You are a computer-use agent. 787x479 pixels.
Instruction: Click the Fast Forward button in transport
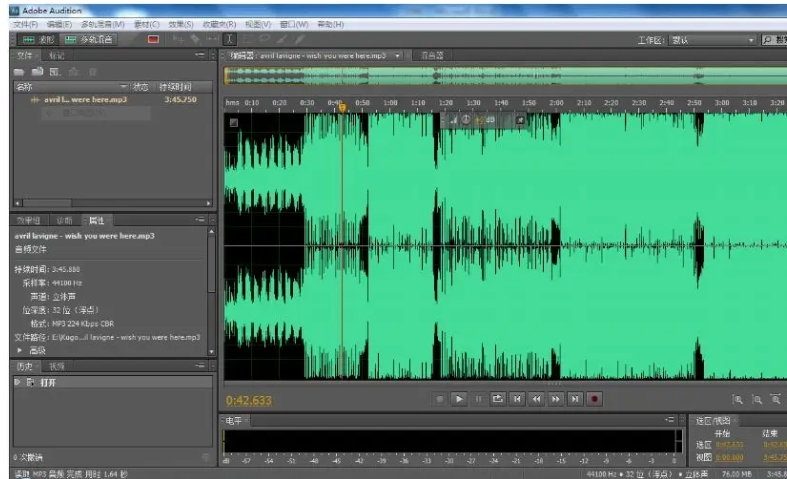pos(556,399)
